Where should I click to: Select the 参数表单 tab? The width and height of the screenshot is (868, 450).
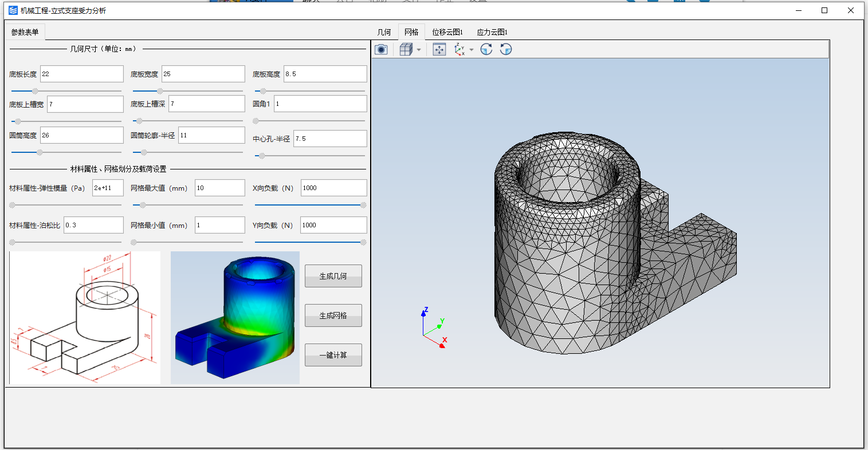pos(25,32)
